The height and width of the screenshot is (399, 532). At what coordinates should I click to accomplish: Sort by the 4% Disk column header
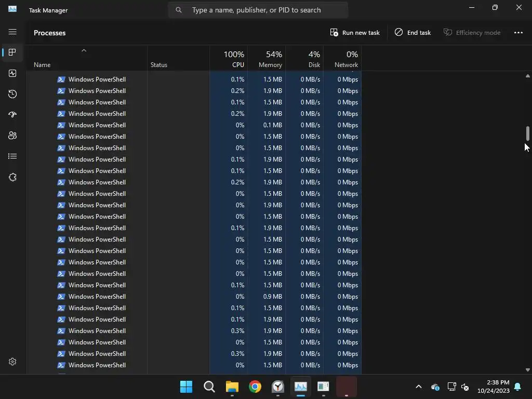coord(304,59)
